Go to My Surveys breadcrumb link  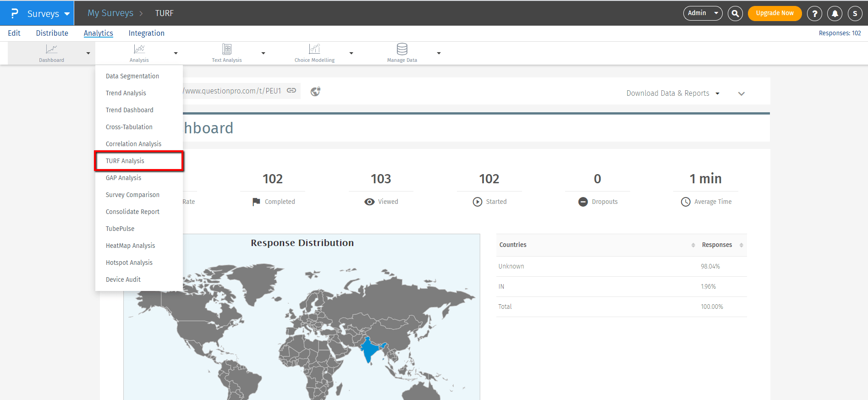[x=110, y=13]
